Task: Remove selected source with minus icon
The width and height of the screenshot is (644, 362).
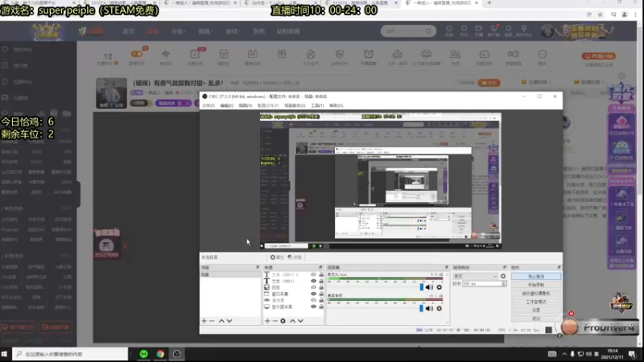Action: [275, 321]
